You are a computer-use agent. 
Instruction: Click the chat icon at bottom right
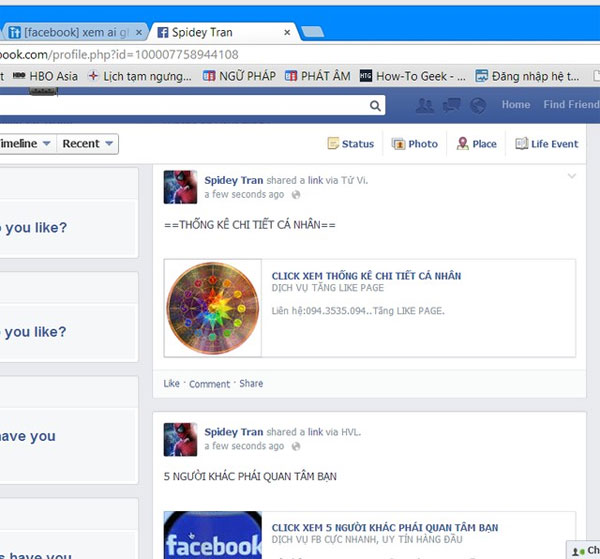tap(579, 551)
